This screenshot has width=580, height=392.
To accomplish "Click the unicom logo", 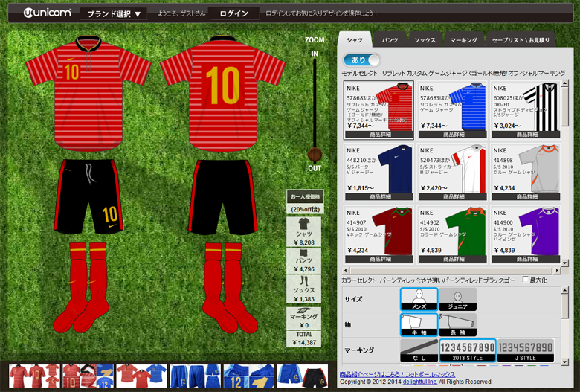I will point(47,13).
